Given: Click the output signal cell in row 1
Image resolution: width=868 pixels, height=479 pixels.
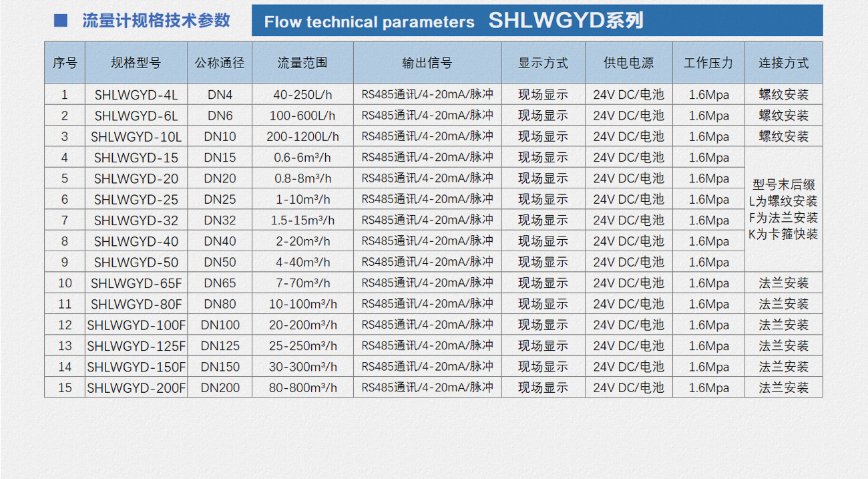Looking at the screenshot, I should pos(427,94).
